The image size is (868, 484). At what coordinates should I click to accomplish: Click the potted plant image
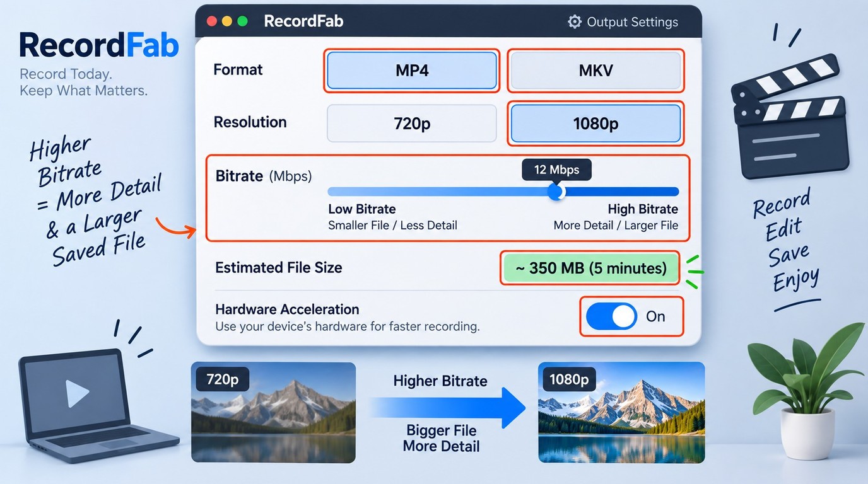(806, 391)
